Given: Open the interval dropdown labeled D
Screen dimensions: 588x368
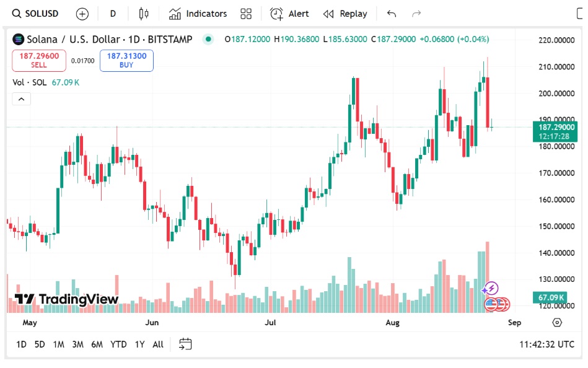Looking at the screenshot, I should tap(113, 13).
